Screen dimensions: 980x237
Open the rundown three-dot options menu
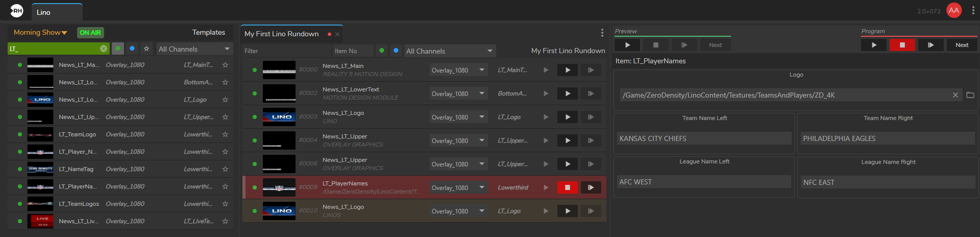pyautogui.click(x=602, y=33)
